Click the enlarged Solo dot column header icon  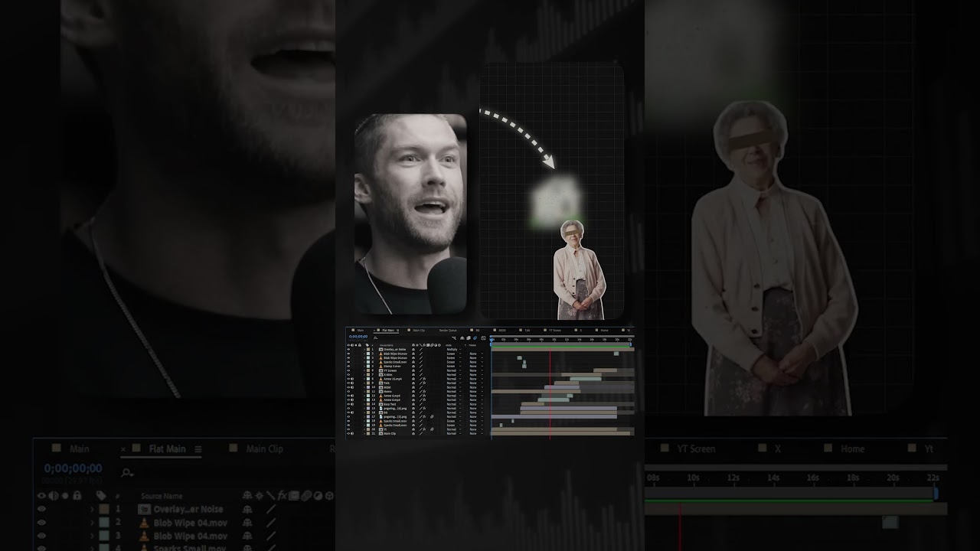click(x=64, y=496)
